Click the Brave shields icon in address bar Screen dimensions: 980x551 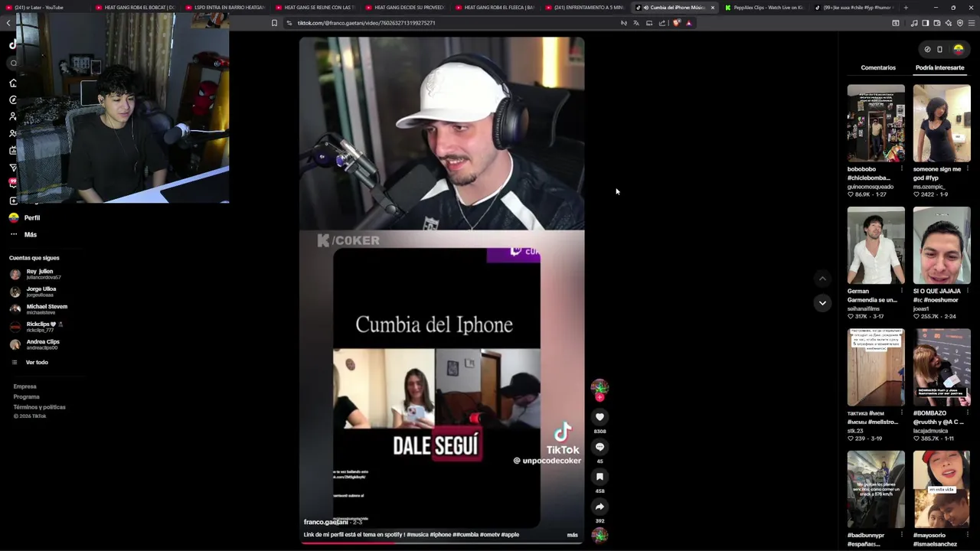(x=676, y=23)
